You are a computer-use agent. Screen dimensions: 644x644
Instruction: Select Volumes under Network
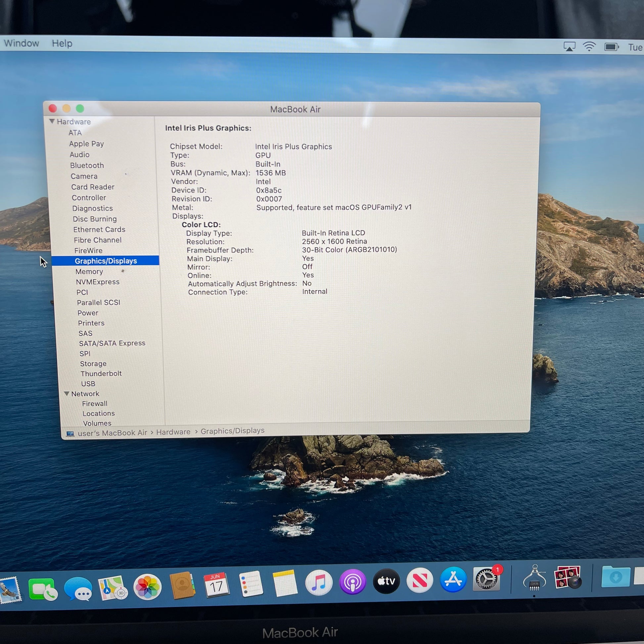97,423
